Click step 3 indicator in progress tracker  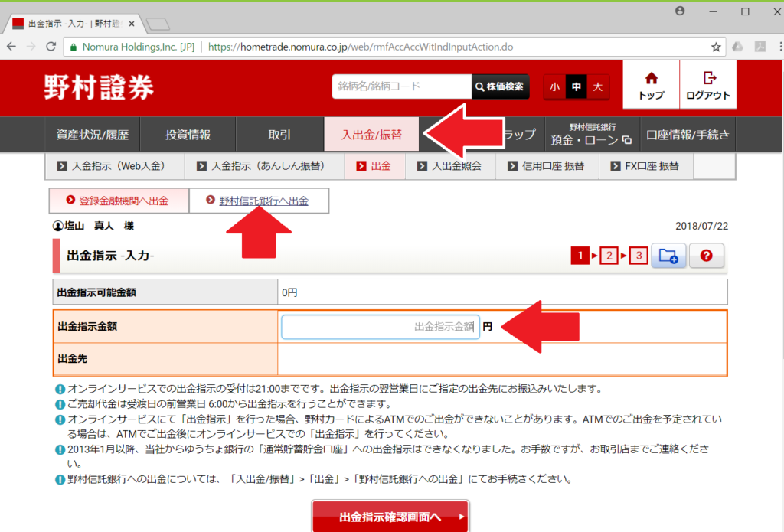point(639,256)
